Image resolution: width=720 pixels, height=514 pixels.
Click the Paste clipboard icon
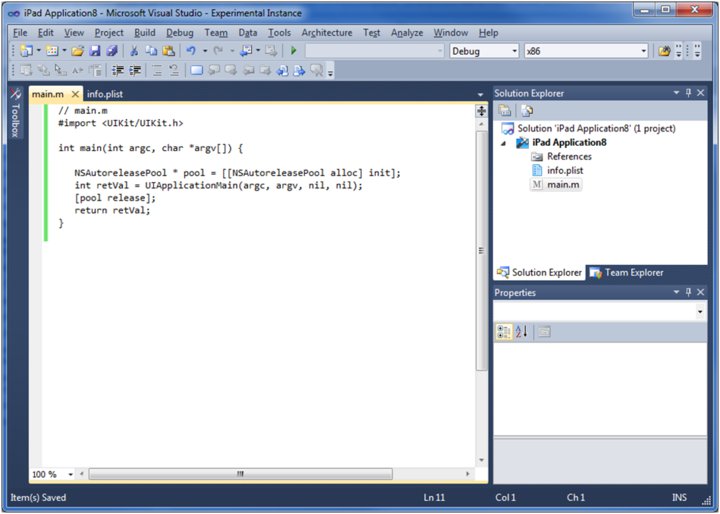point(169,51)
